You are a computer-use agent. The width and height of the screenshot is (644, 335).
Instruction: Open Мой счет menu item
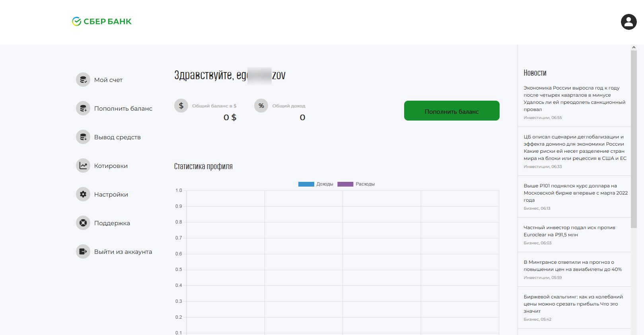click(108, 80)
